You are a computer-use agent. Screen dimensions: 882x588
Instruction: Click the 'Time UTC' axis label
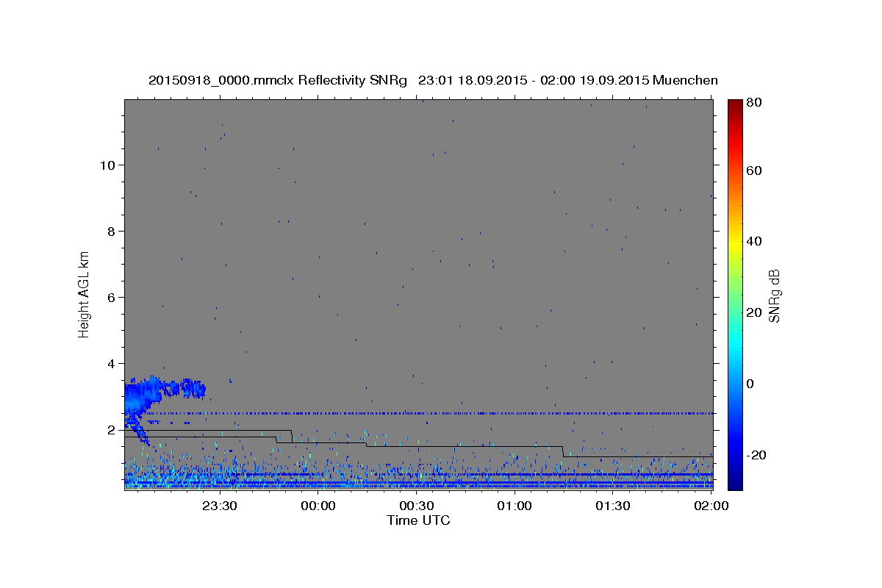coord(418,520)
